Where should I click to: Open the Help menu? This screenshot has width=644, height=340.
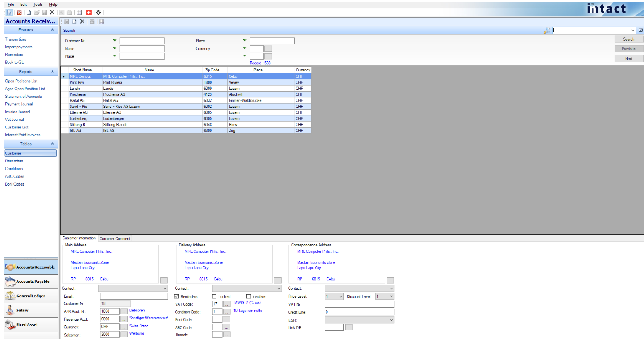53,5
